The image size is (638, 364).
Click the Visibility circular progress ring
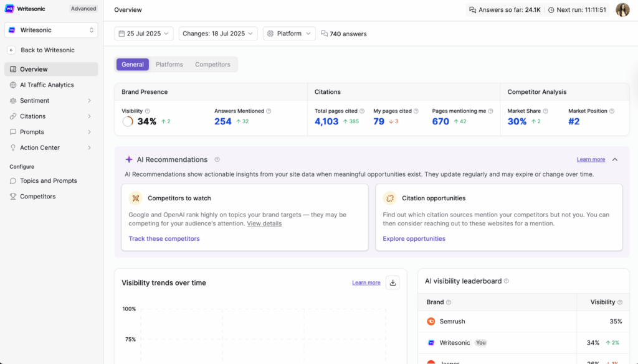point(127,121)
